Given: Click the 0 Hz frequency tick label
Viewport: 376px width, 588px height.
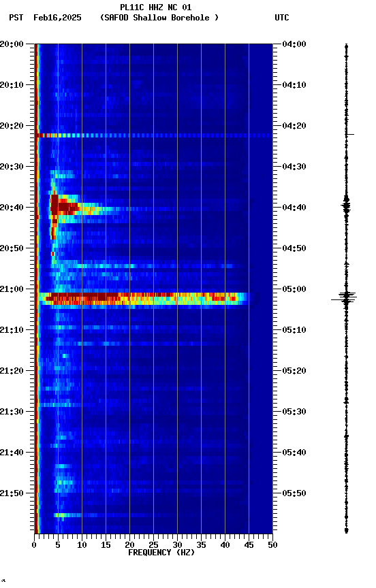Looking at the screenshot, I should tap(34, 545).
